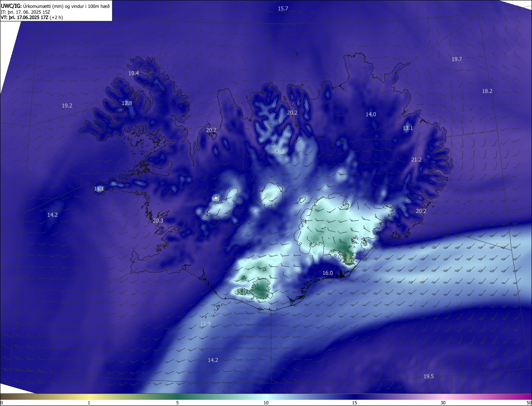Click the 30 tick on the color scale
This screenshot has width=532, height=406.
[443, 403]
